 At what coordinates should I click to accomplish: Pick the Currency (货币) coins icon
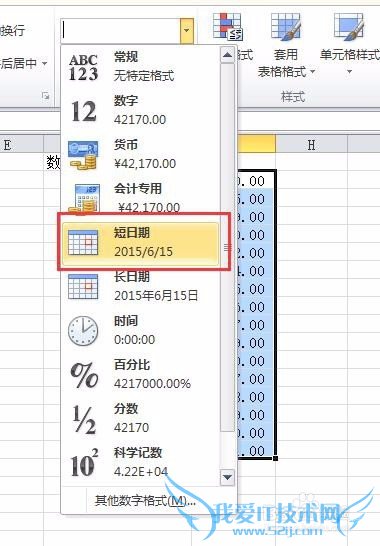pos(84,155)
